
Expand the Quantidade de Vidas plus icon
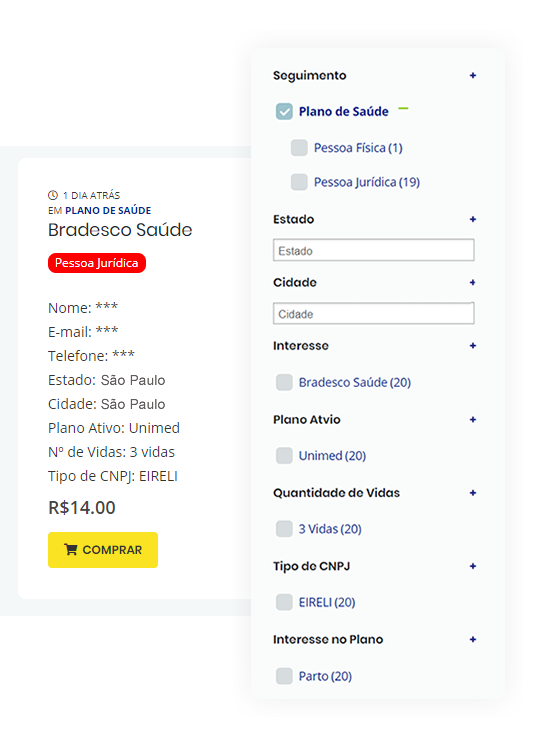pos(473,493)
